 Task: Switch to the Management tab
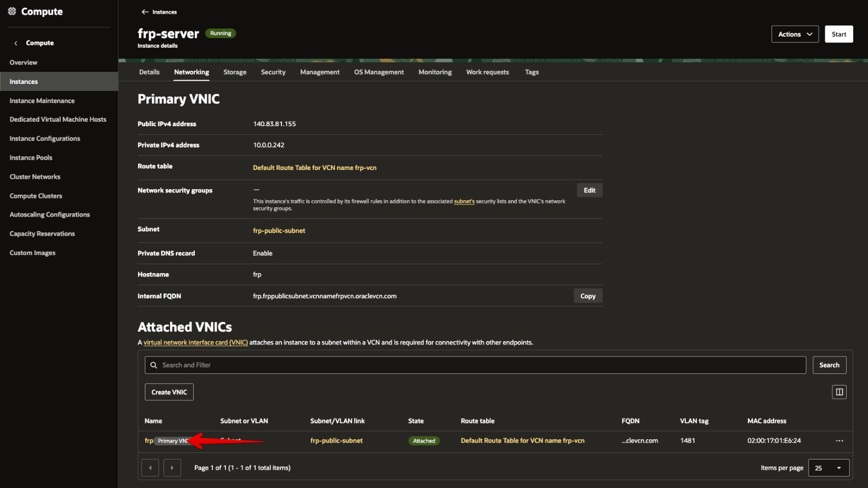[x=320, y=72]
